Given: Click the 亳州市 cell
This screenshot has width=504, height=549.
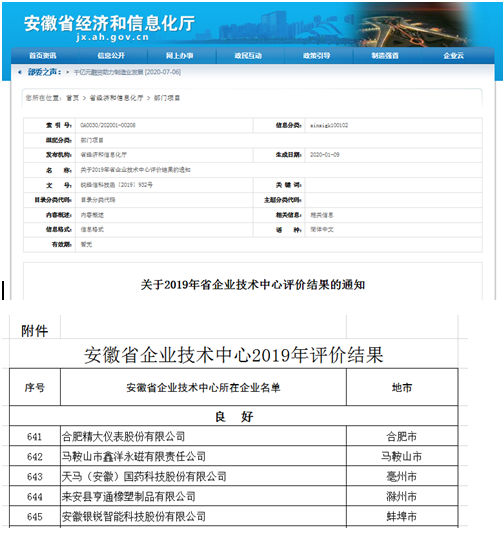Looking at the screenshot, I should (402, 477).
